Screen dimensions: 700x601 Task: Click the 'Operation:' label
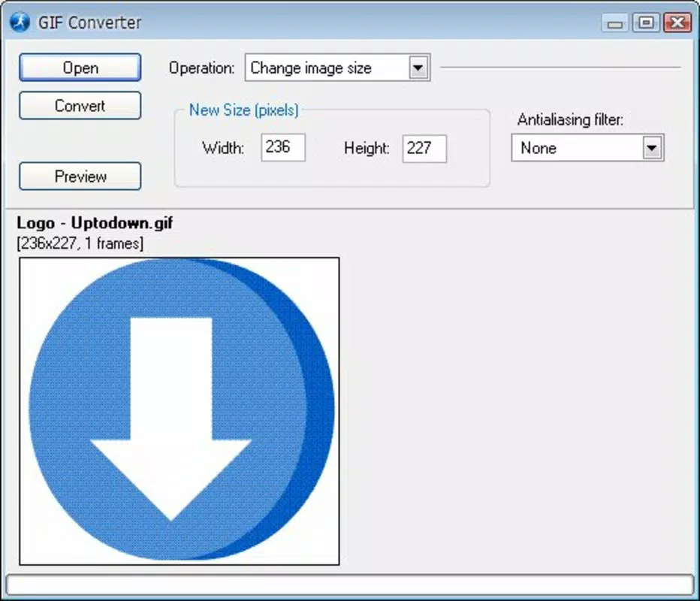click(x=201, y=68)
